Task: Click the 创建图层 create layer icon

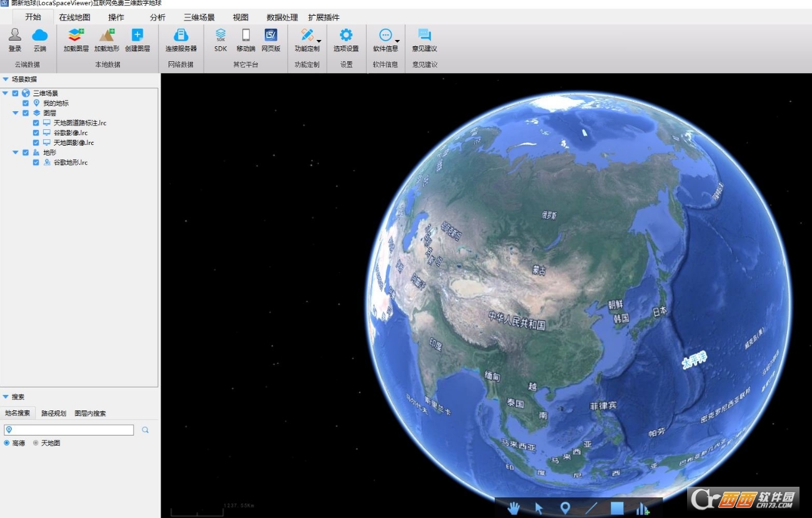Action: tap(137, 35)
